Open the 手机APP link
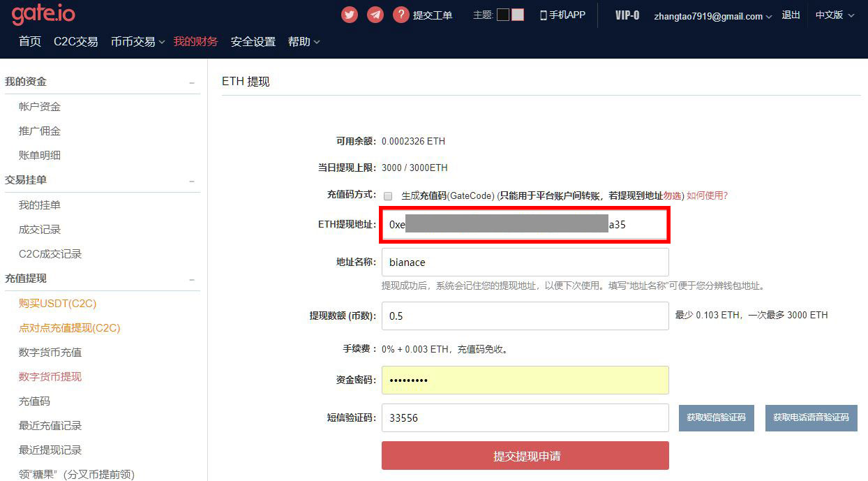868x481 pixels. click(567, 15)
